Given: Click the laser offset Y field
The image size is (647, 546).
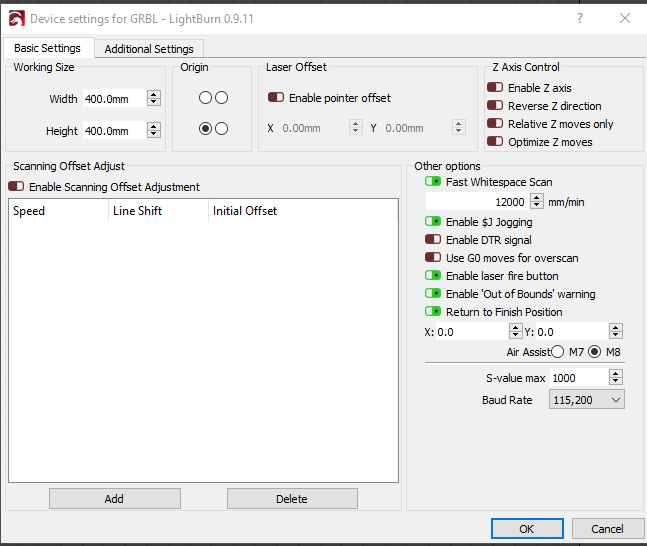Looking at the screenshot, I should tap(418, 128).
